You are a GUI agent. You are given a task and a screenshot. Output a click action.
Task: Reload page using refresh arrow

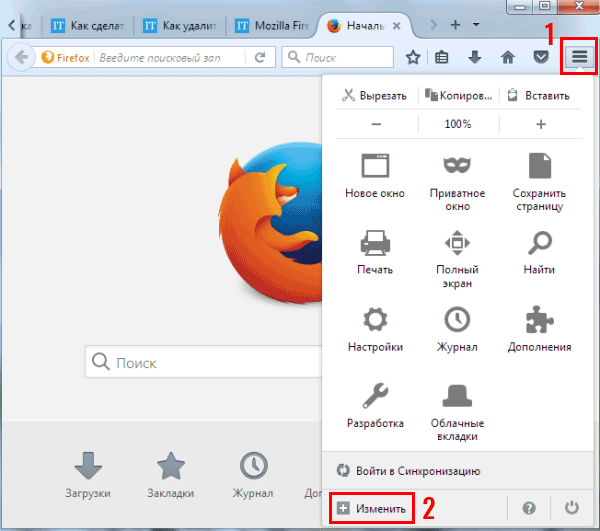click(x=260, y=57)
